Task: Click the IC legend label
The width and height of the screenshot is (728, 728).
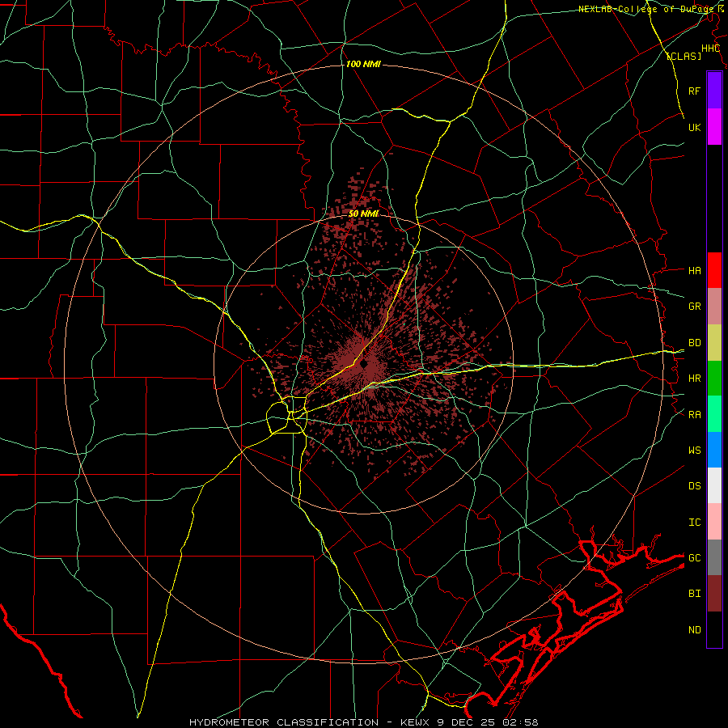Action: point(694,523)
